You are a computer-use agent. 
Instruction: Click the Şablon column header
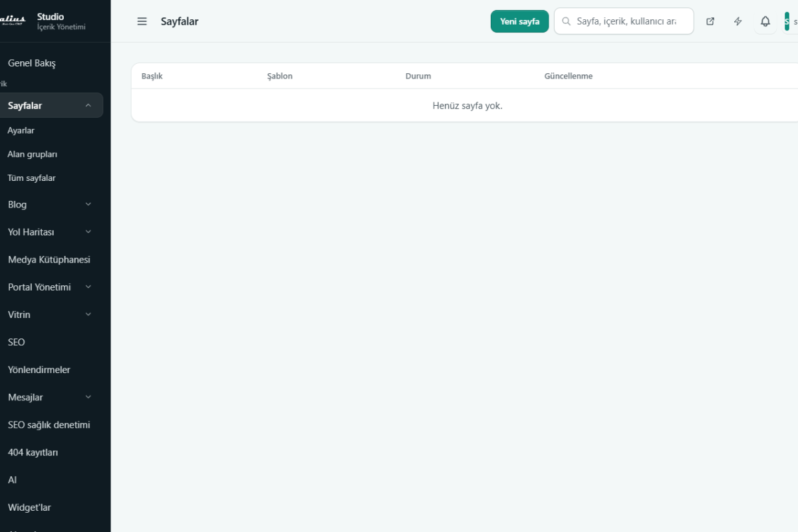[280, 76]
